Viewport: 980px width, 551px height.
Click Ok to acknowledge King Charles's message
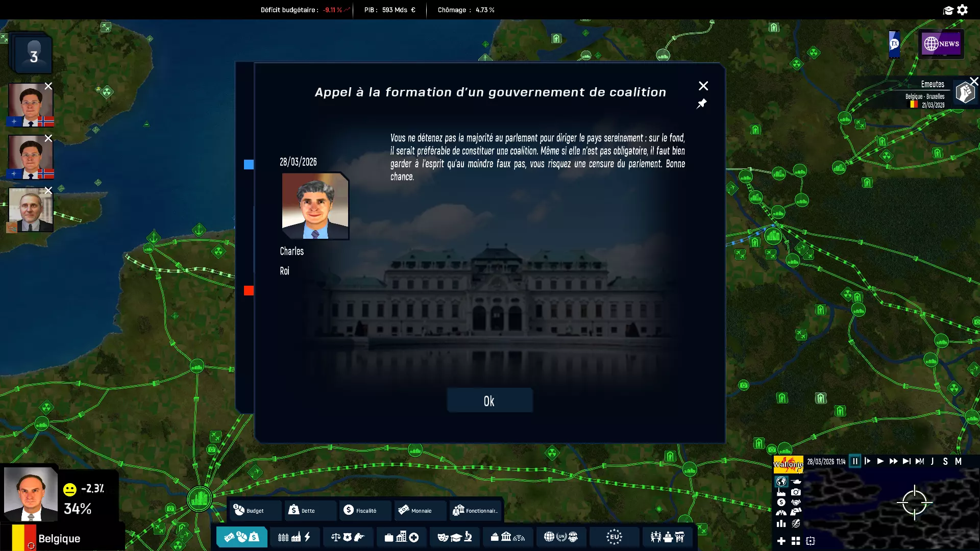[489, 400]
